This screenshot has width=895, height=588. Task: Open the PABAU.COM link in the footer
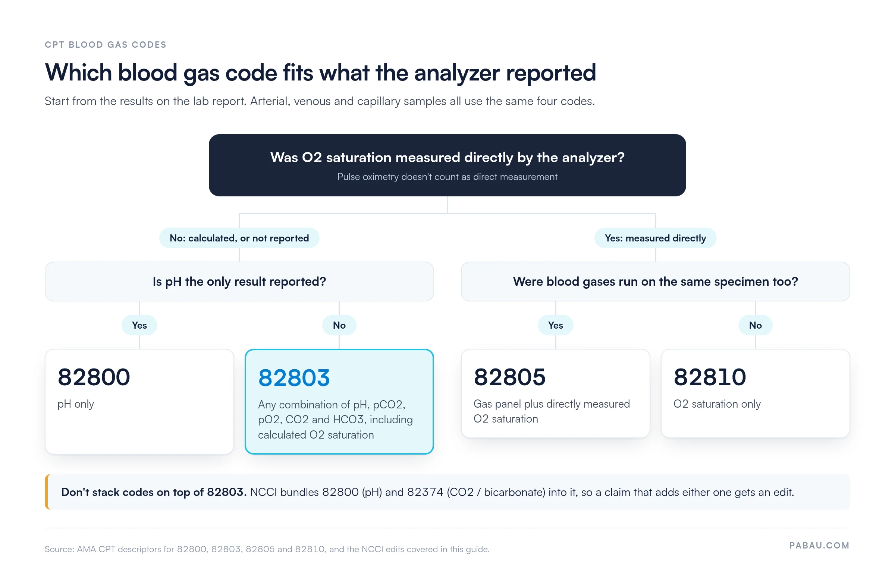[819, 545]
